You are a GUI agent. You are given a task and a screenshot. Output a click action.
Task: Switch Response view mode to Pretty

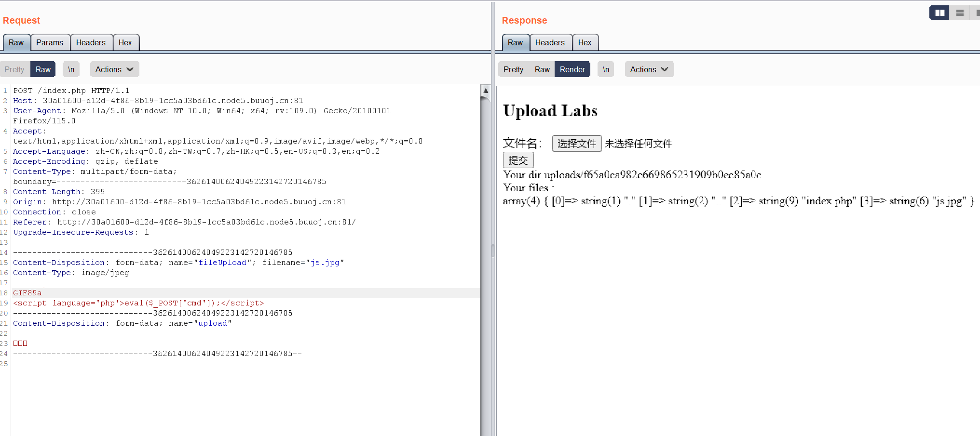pos(513,69)
